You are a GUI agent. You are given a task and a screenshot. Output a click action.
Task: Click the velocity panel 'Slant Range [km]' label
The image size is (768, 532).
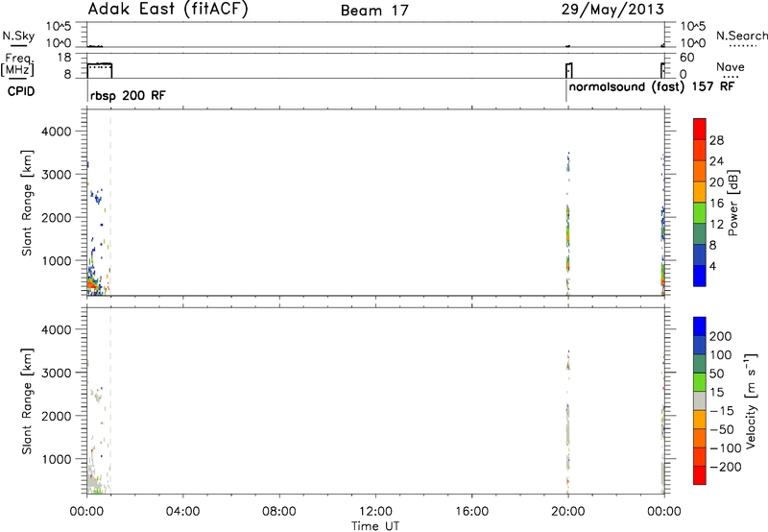(x=27, y=401)
